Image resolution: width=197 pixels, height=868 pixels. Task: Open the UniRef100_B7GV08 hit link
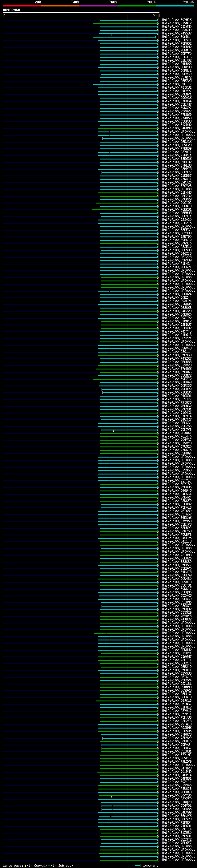[x=177, y=186]
